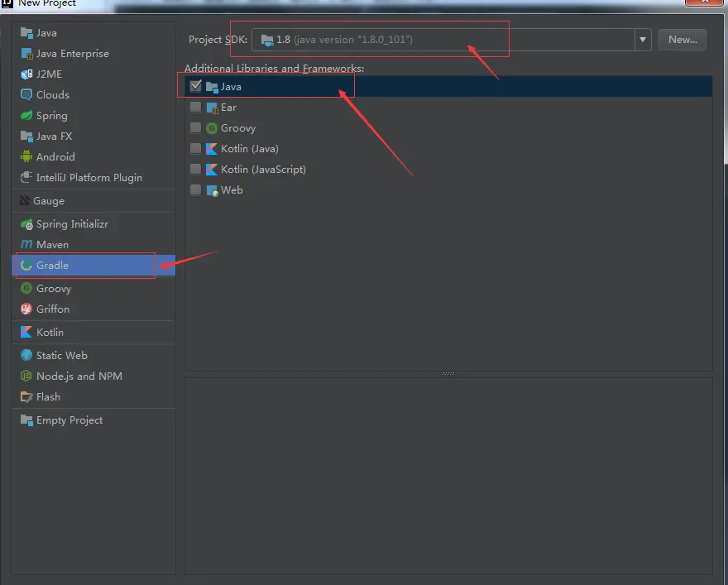728x585 pixels.
Task: Click the Ear label in frameworks list
Action: pyautogui.click(x=228, y=108)
